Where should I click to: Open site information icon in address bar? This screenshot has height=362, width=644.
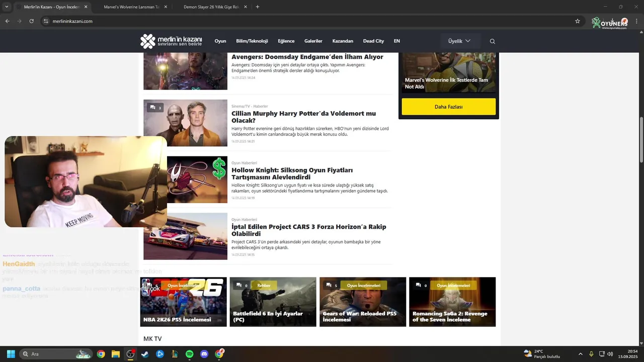point(45,21)
